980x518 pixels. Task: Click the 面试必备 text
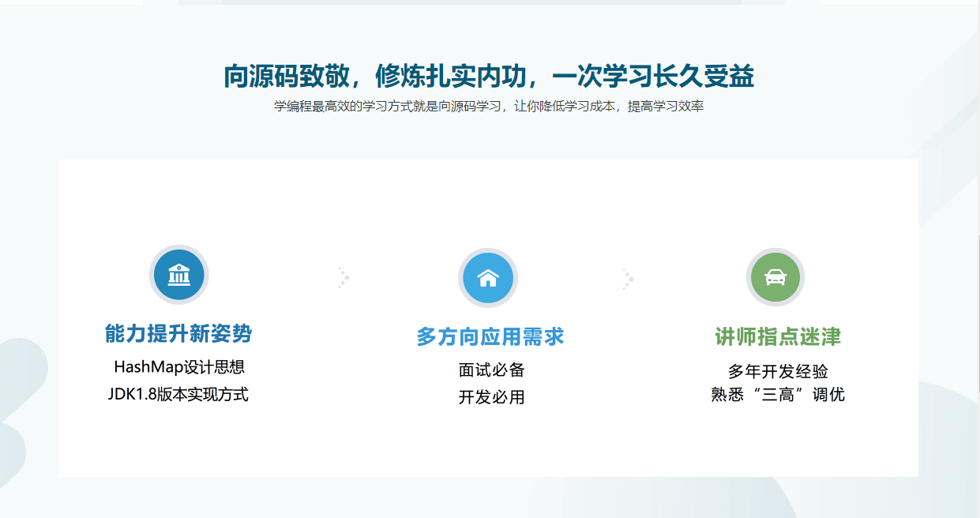coord(491,370)
